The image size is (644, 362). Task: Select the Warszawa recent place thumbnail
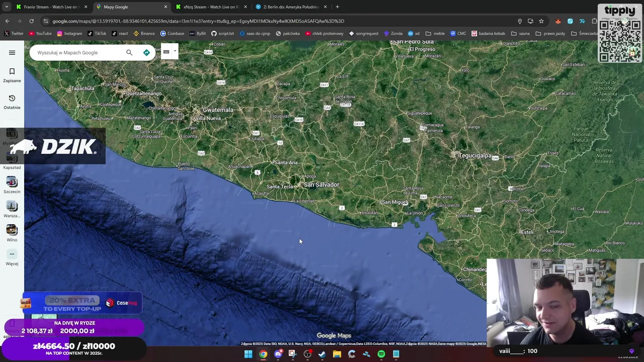click(12, 209)
